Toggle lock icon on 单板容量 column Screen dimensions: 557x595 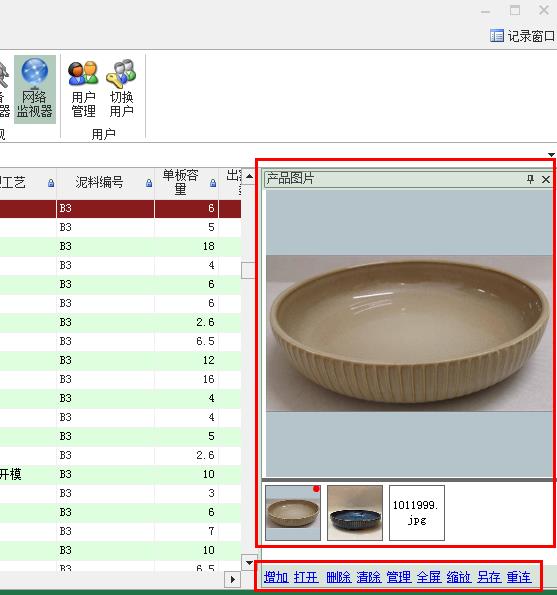click(213, 183)
